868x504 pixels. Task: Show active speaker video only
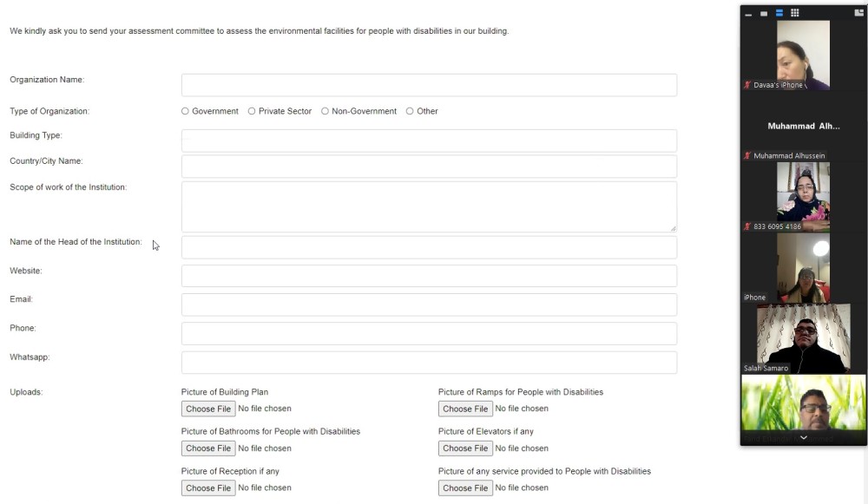(764, 13)
